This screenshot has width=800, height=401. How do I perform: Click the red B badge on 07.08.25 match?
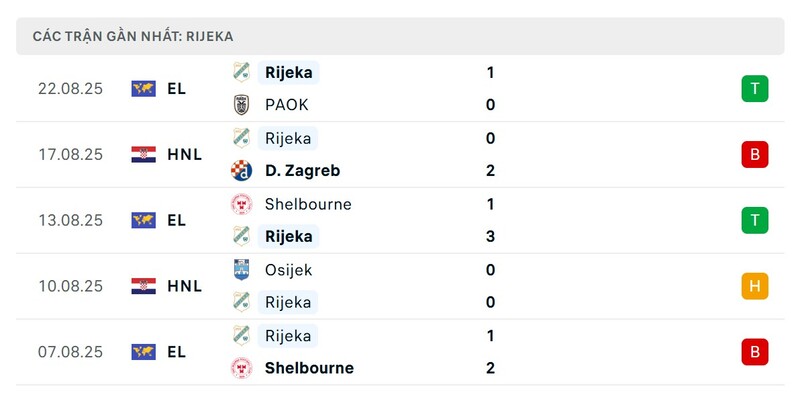[755, 352]
